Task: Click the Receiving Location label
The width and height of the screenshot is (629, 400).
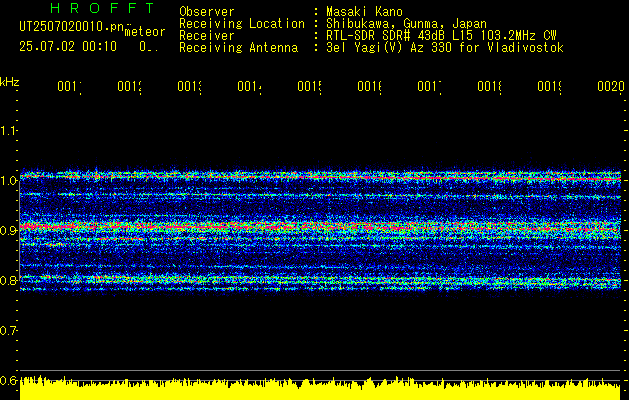Action: click(x=242, y=24)
